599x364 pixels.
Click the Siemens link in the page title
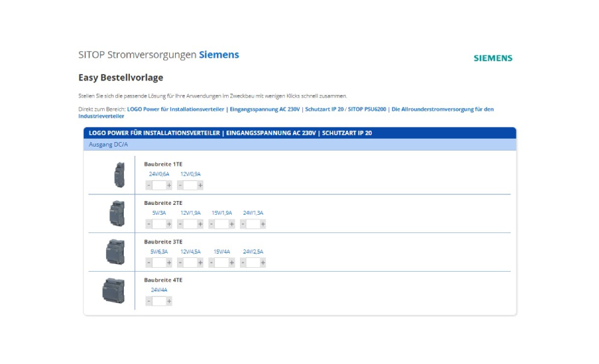219,55
